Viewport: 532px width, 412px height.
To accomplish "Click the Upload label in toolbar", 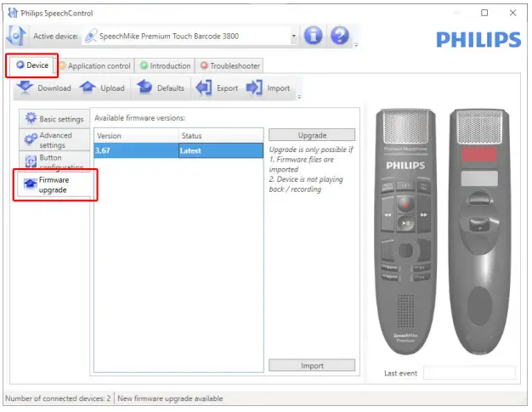I will click(112, 88).
